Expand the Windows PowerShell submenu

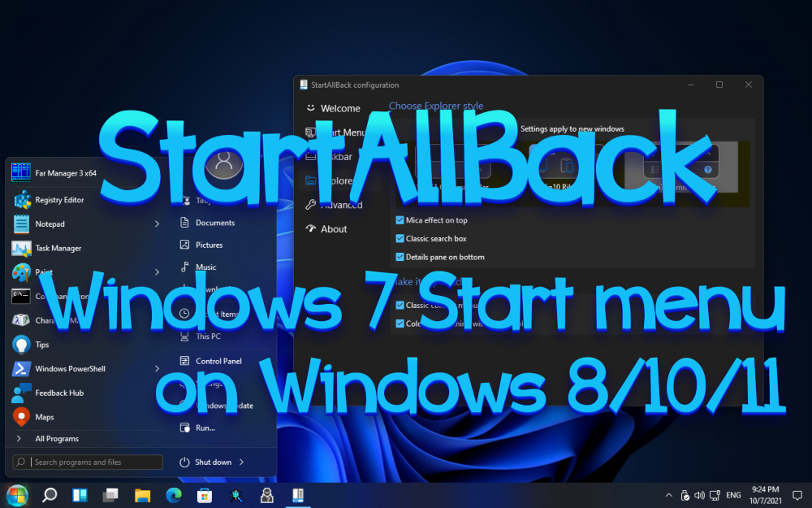point(157,368)
